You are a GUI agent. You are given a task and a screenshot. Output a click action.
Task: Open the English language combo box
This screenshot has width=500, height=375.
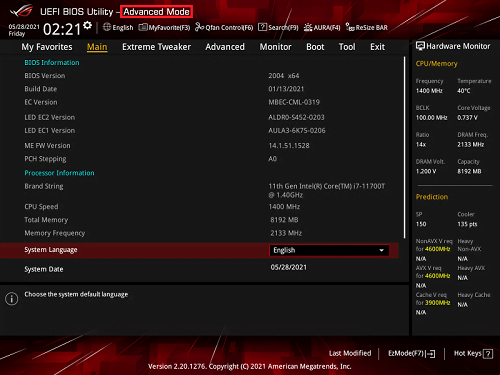pyautogui.click(x=329, y=250)
